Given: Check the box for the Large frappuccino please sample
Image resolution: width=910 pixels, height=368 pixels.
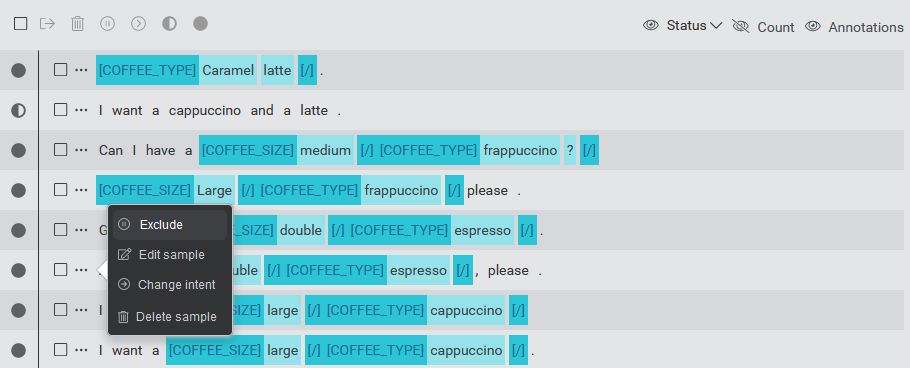Looking at the screenshot, I should click(60, 190).
